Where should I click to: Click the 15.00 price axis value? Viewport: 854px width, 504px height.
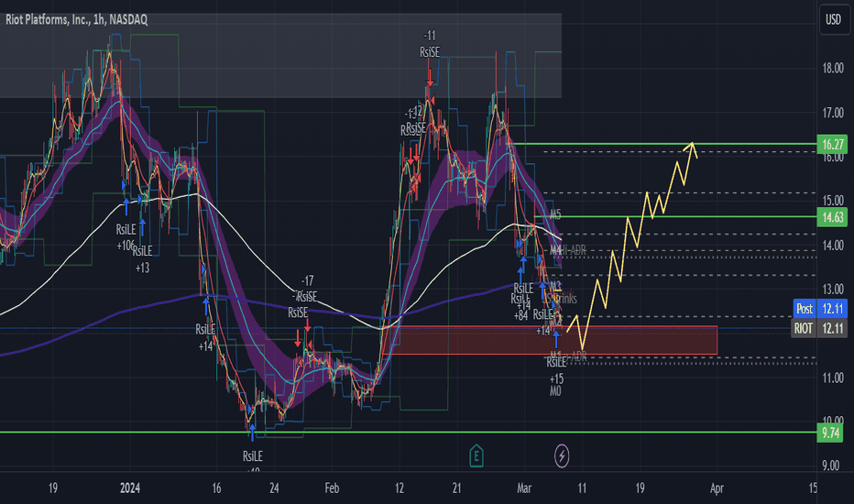point(833,201)
